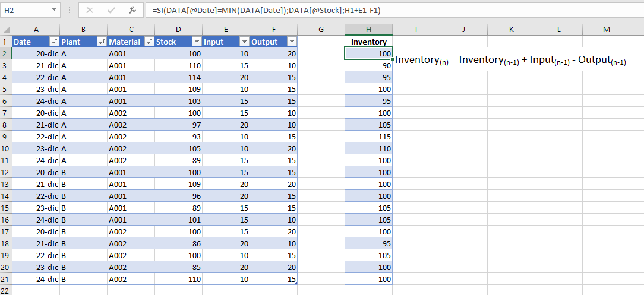The height and width of the screenshot is (295, 644).
Task: Open the Material column filter dropdown
Action: pos(149,42)
